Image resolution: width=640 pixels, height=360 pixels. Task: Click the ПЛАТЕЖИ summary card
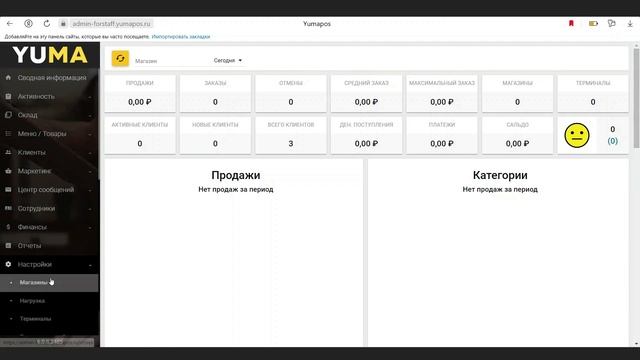coord(442,135)
